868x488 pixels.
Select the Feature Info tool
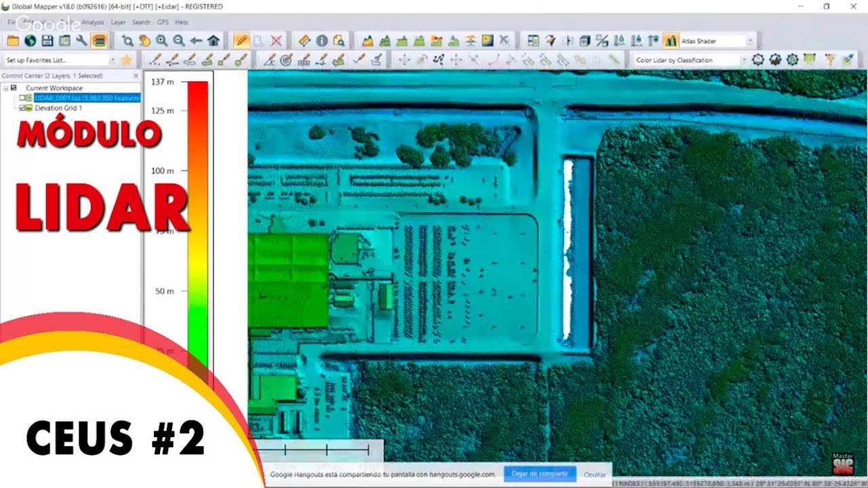tap(321, 41)
